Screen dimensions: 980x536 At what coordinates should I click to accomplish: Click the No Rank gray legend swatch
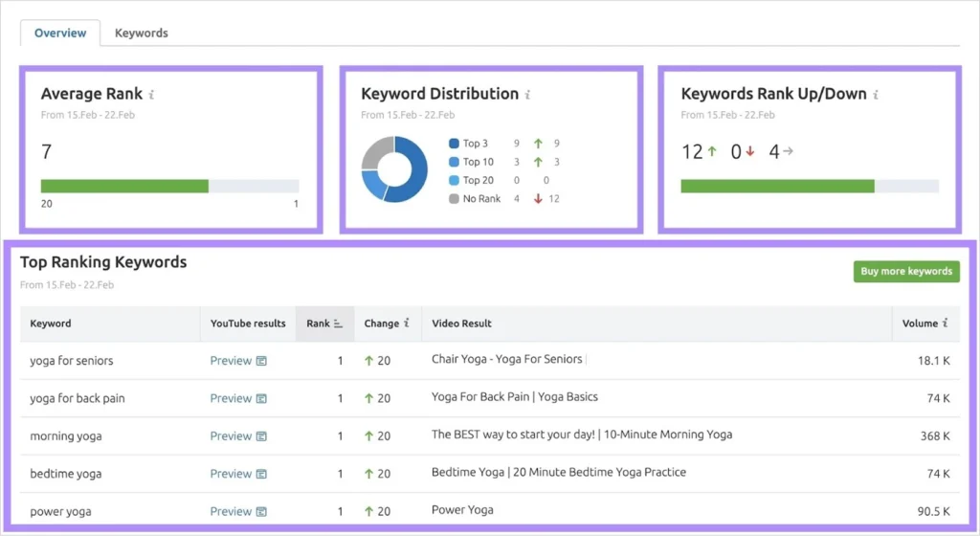click(454, 199)
